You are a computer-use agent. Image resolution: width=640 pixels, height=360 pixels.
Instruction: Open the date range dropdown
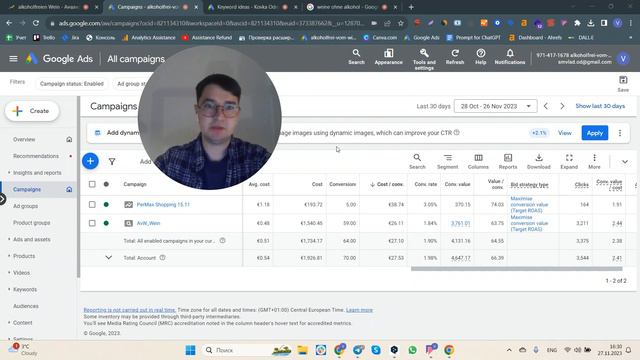pos(496,106)
